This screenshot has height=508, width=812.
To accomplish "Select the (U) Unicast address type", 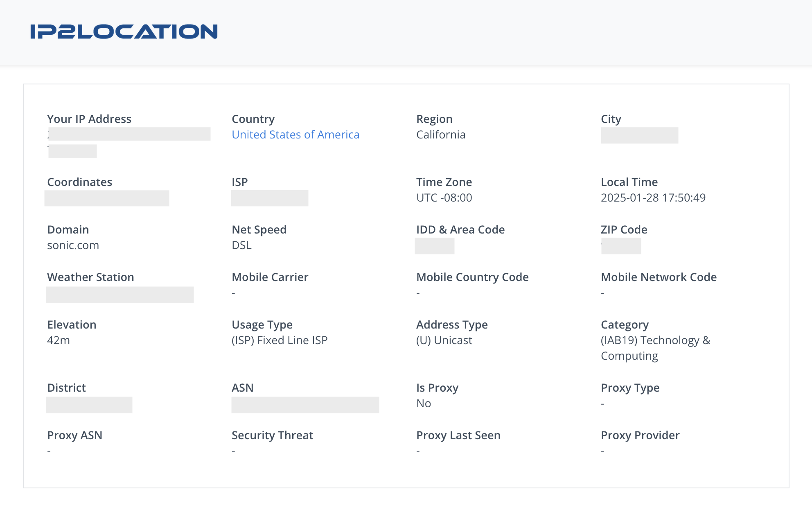I will (x=444, y=340).
